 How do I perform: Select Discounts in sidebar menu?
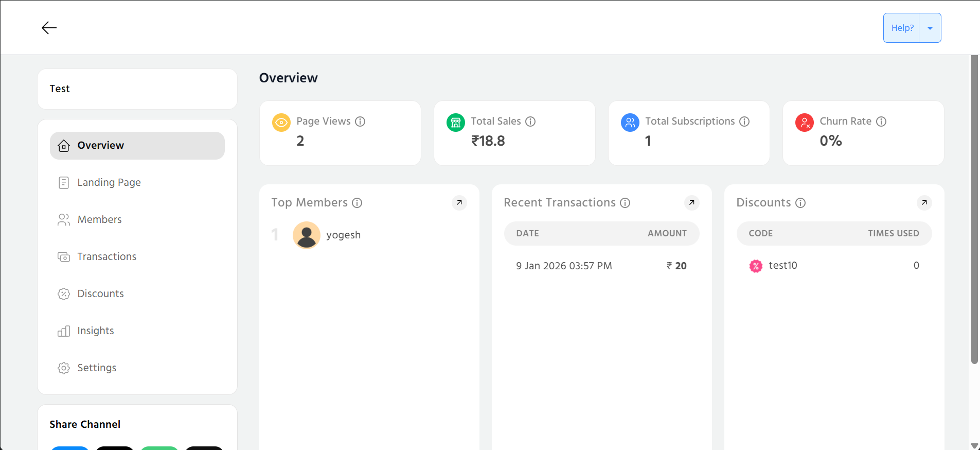(100, 294)
